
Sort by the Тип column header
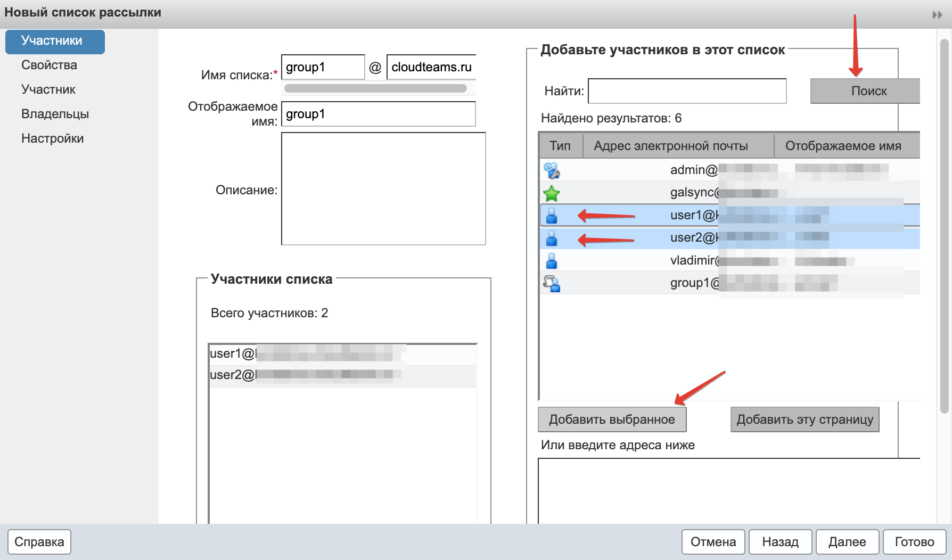[560, 146]
